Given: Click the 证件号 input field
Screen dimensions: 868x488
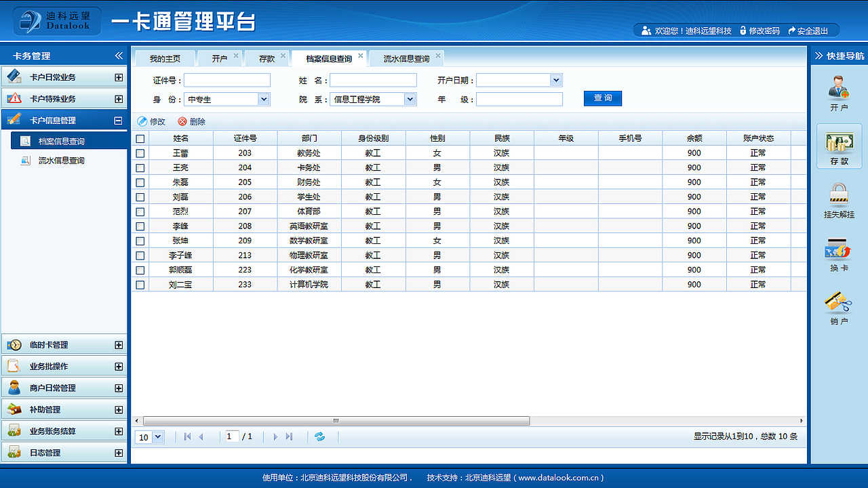Looking at the screenshot, I should pos(227,80).
